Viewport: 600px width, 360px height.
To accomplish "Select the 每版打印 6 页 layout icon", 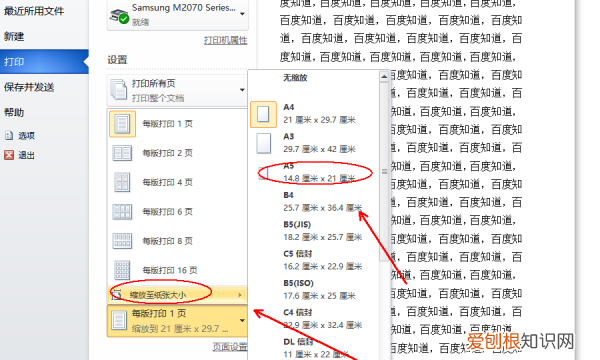I will coord(122,212).
